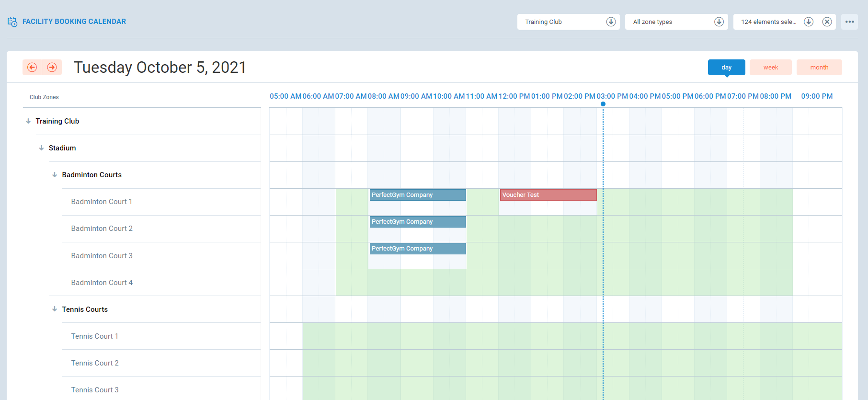Collapse the Badminton Courts group
Image resolution: width=868 pixels, height=400 pixels.
pyautogui.click(x=55, y=175)
